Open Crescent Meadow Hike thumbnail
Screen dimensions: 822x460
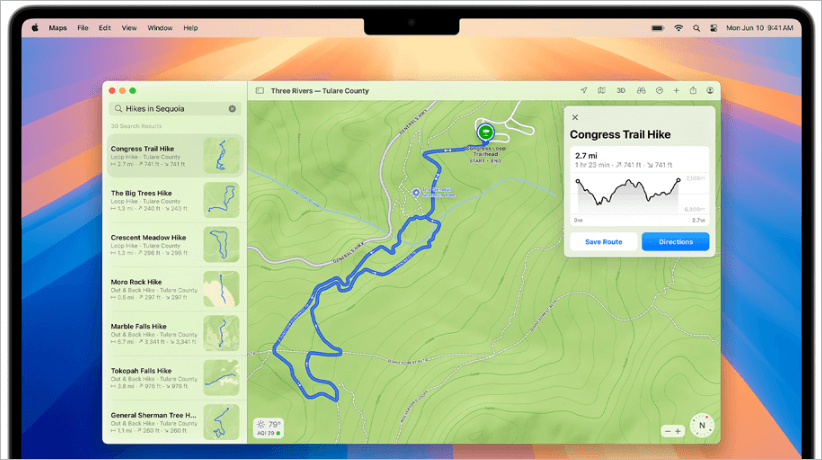click(x=221, y=244)
